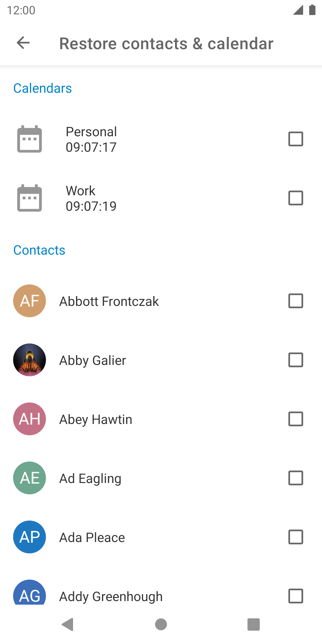Image resolution: width=322 pixels, height=644 pixels.
Task: Mark Addy Greenhough's checkbox
Action: pyautogui.click(x=296, y=596)
